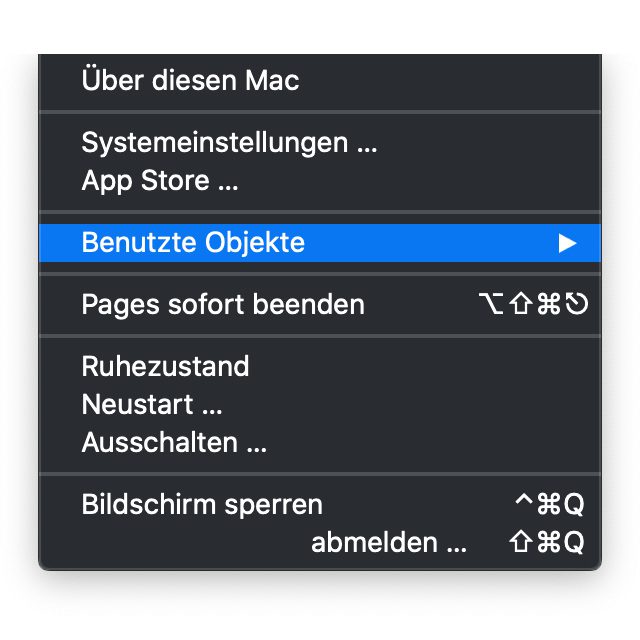Put the Mac into Ruhezustand
Screen dimensions: 640x640
click(165, 366)
